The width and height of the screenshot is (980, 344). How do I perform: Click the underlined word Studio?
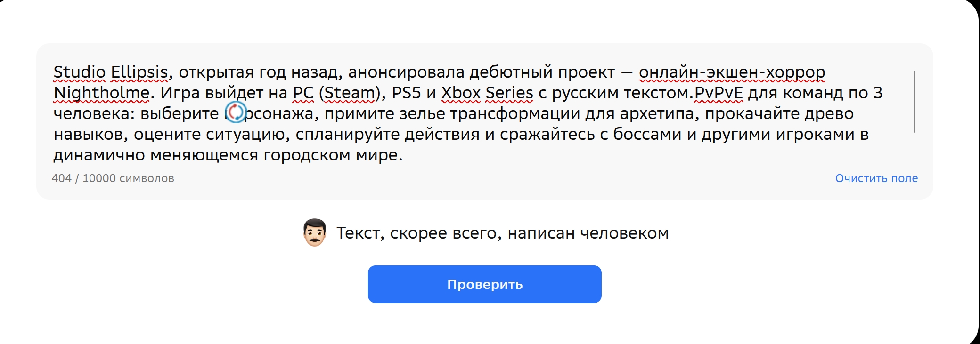[x=79, y=72]
